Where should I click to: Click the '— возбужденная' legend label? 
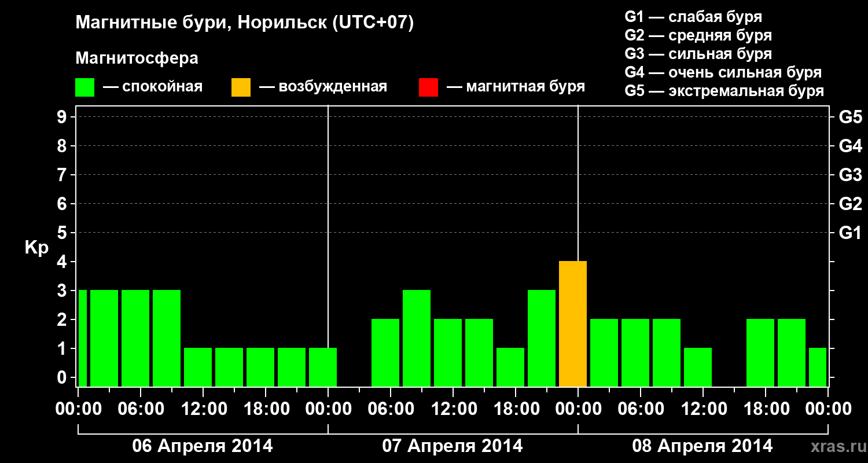point(323,87)
